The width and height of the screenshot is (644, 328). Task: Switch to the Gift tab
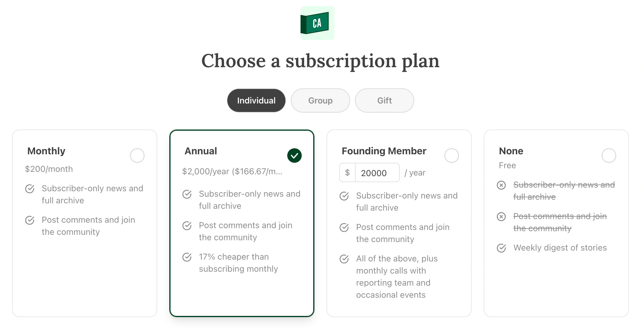point(384,100)
